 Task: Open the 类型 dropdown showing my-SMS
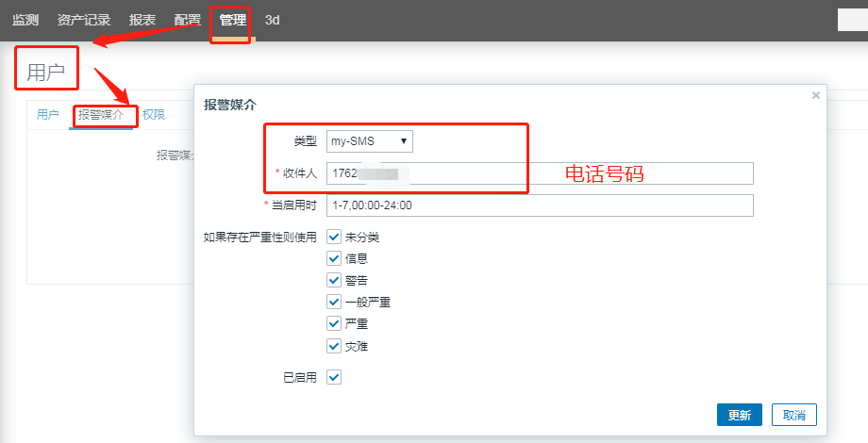[369, 141]
